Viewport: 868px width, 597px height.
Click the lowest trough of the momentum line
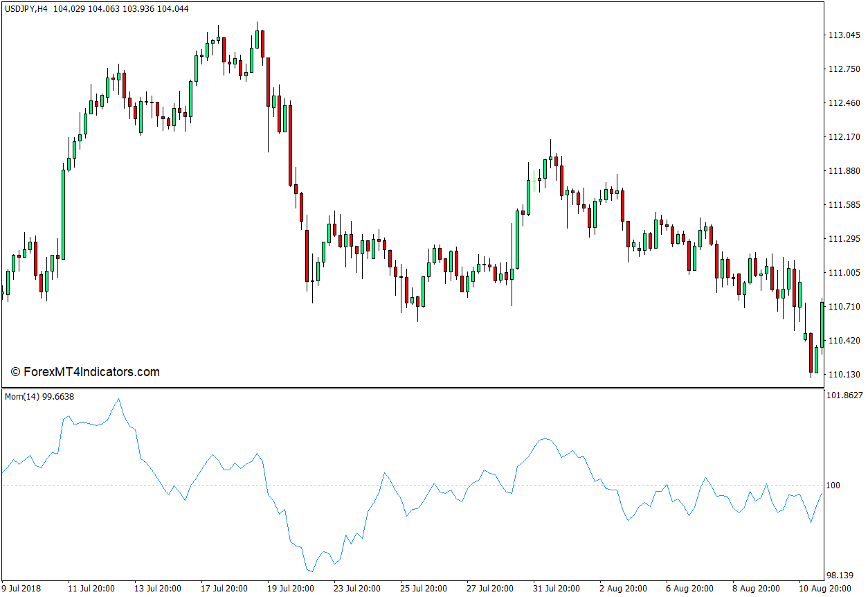(311, 571)
